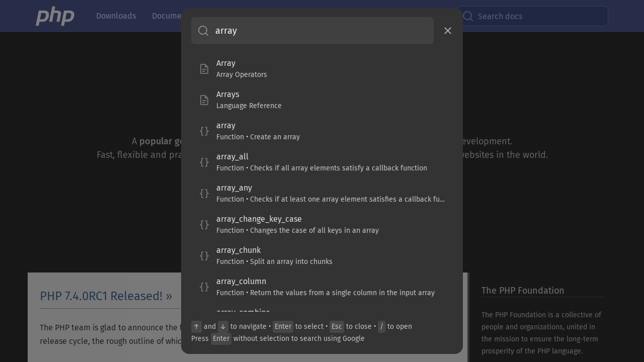Click the PHP logo in header
Viewport: 644px width, 362px height.
pos(55,16)
